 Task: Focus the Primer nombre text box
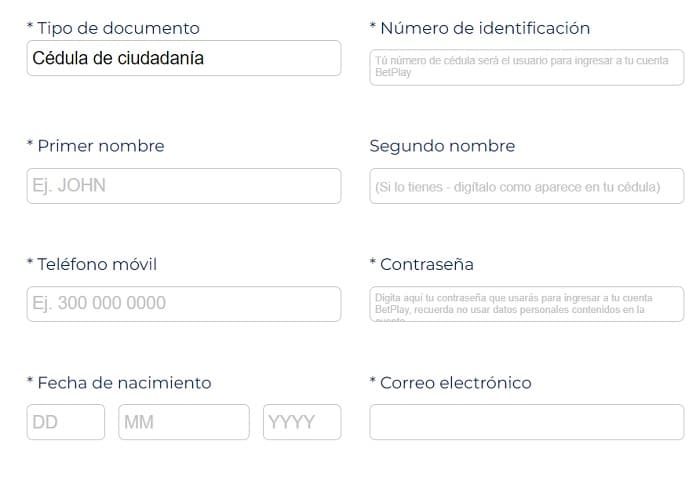183,186
